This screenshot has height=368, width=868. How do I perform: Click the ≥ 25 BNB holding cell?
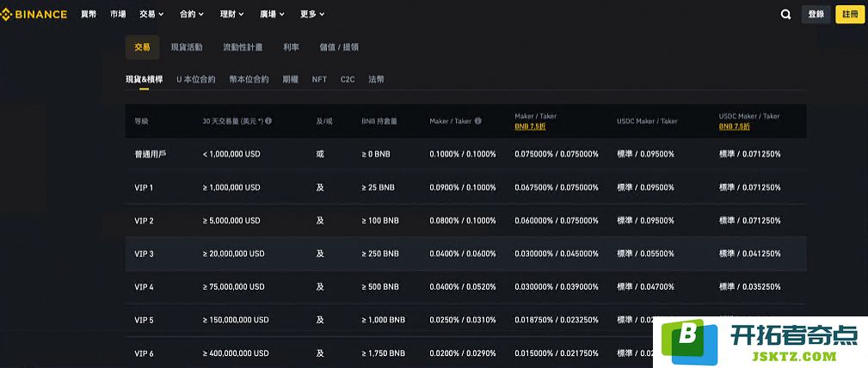pos(379,187)
